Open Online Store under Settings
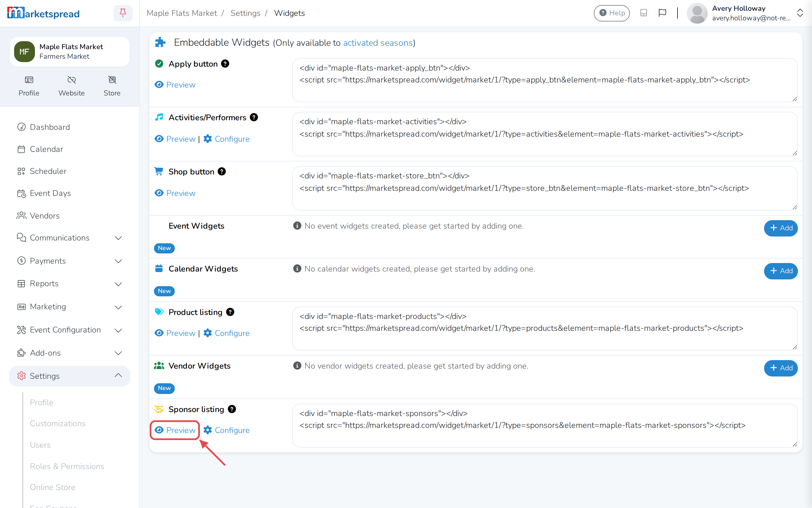 tap(53, 487)
